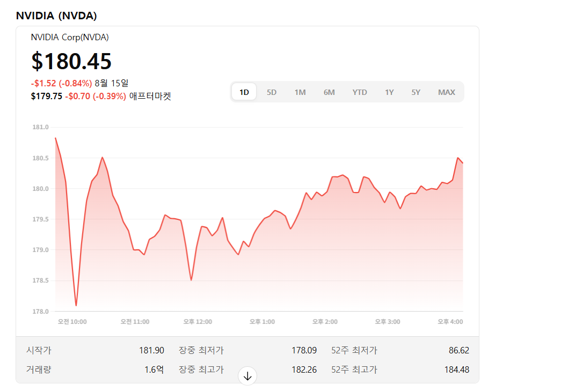
Task: Switch to the 5D range tab
Action: point(272,92)
